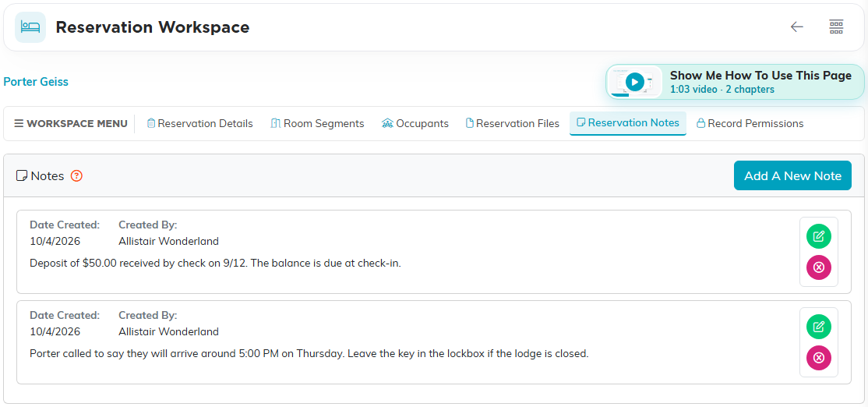This screenshot has height=407, width=868.
Task: Click Show Me How To Use This Page
Action: [760, 76]
